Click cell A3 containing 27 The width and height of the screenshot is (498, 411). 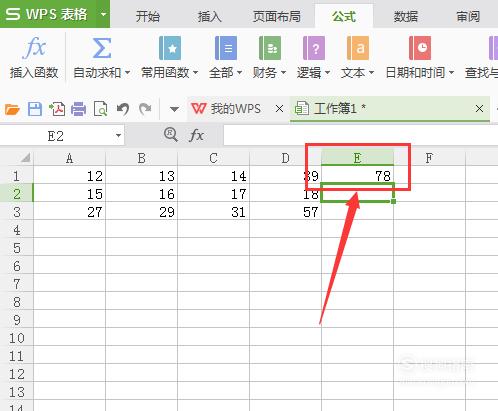click(69, 211)
